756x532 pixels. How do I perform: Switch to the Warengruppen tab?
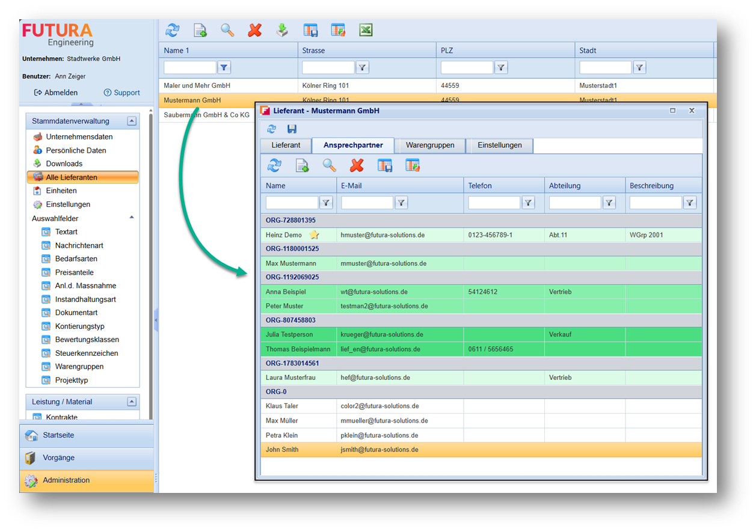[x=430, y=145]
